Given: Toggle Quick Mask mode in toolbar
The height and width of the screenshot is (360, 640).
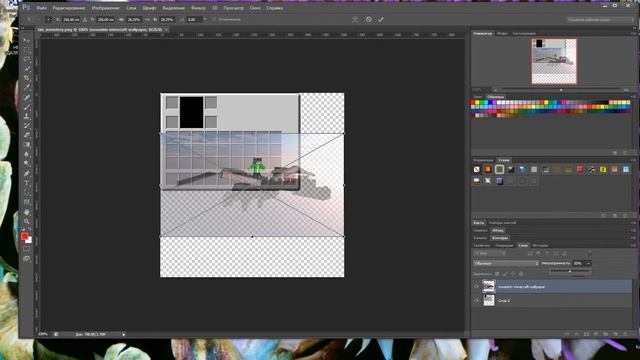Looking at the screenshot, I should (27, 249).
